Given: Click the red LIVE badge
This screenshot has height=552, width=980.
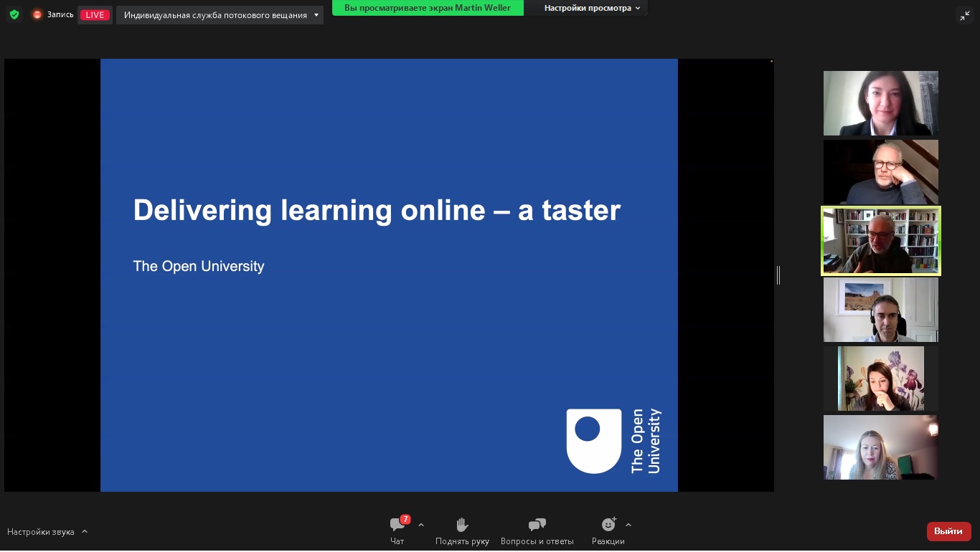Looking at the screenshot, I should pos(95,15).
